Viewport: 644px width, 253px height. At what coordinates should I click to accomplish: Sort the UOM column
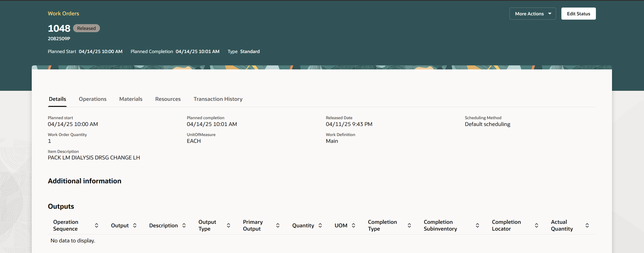[354, 225]
